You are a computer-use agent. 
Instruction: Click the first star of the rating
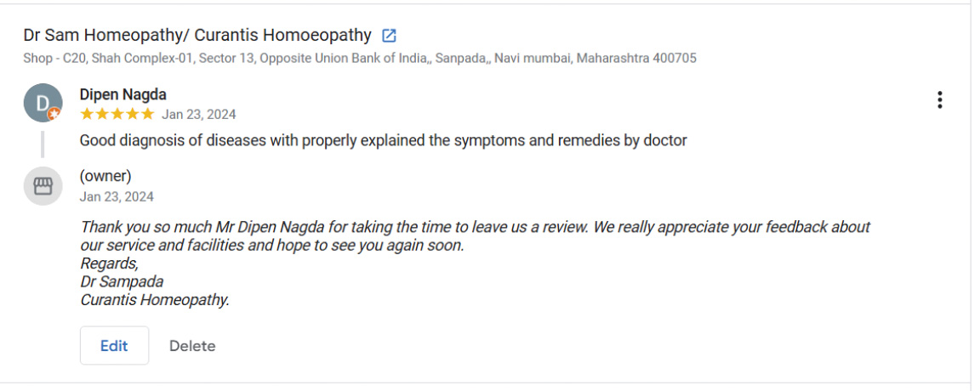click(86, 114)
